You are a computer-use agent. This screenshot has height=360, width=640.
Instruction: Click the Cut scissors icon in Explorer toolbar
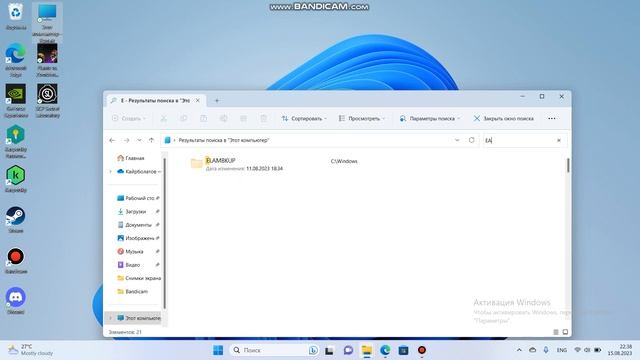click(164, 118)
